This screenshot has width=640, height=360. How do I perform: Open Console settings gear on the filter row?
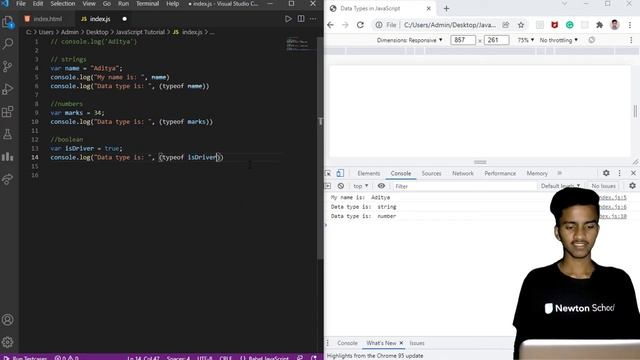pos(632,186)
